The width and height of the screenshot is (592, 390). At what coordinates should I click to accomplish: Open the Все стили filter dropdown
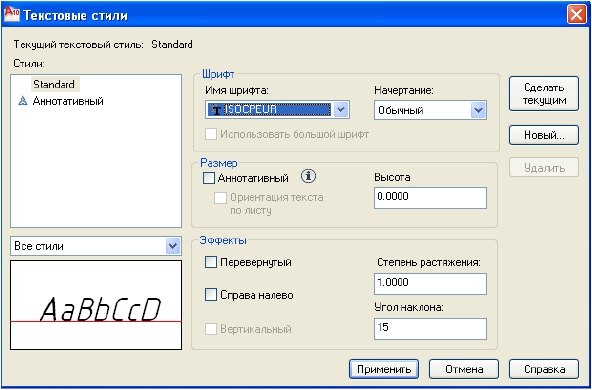(x=96, y=246)
